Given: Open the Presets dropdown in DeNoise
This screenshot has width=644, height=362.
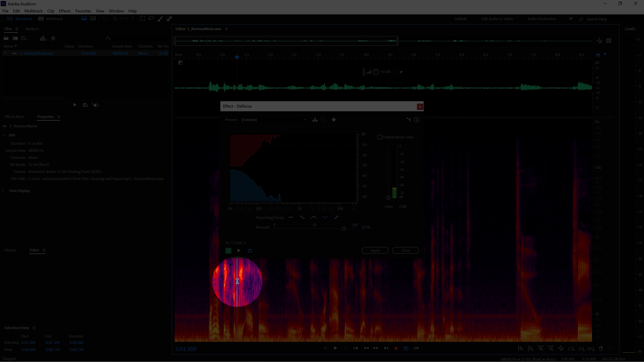Looking at the screenshot, I should pos(274,120).
